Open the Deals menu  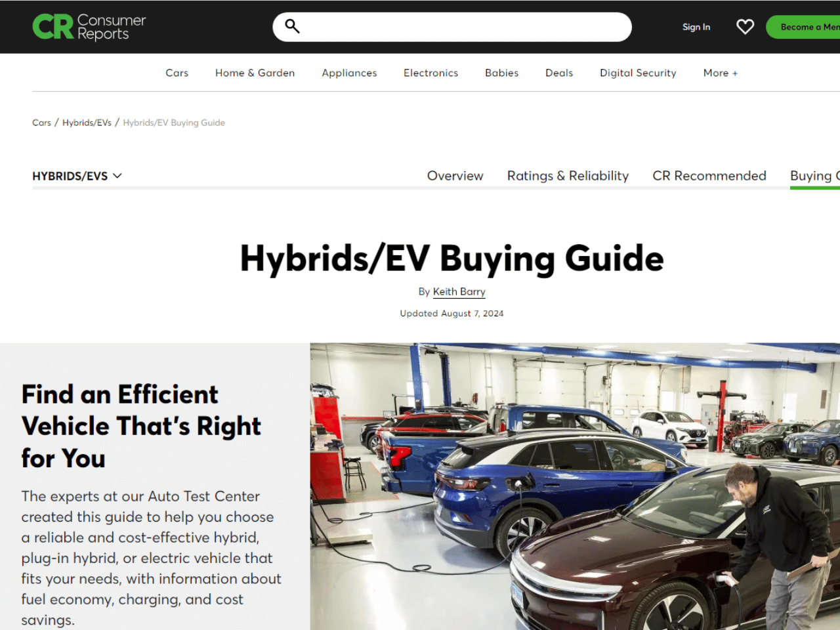pyautogui.click(x=559, y=73)
